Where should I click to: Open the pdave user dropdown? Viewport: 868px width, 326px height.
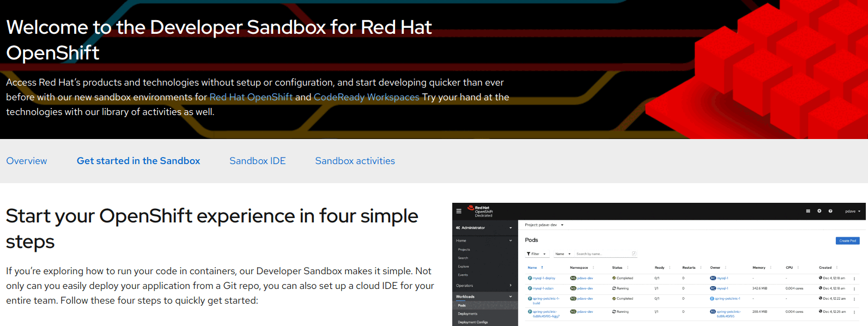tap(853, 211)
